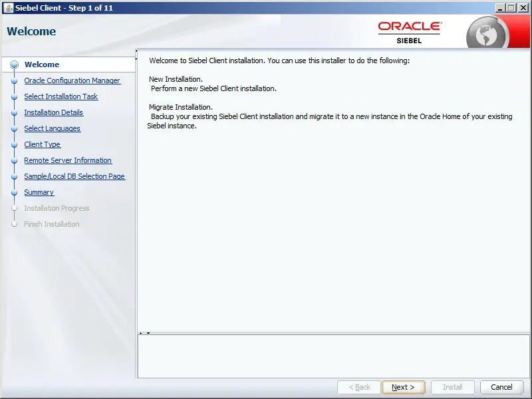This screenshot has width=532, height=399.
Task: Click the collapse arrow above message pane
Action: [x=148, y=333]
